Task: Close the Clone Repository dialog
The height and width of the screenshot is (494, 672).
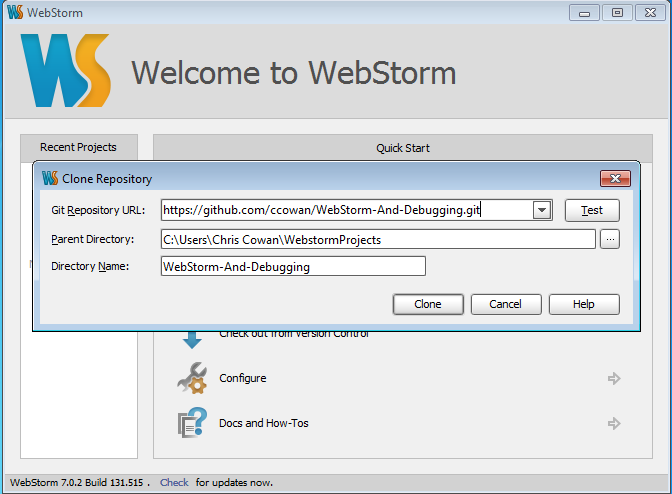Action: click(x=615, y=178)
